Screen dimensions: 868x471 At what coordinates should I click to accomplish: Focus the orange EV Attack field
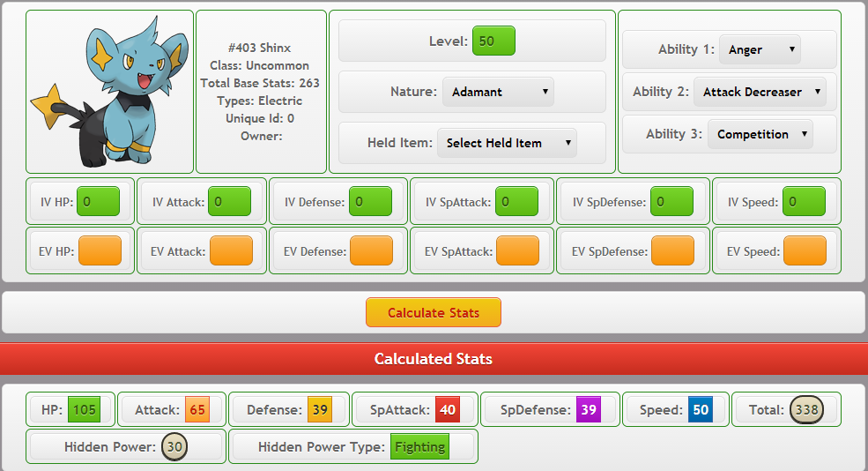(231, 251)
